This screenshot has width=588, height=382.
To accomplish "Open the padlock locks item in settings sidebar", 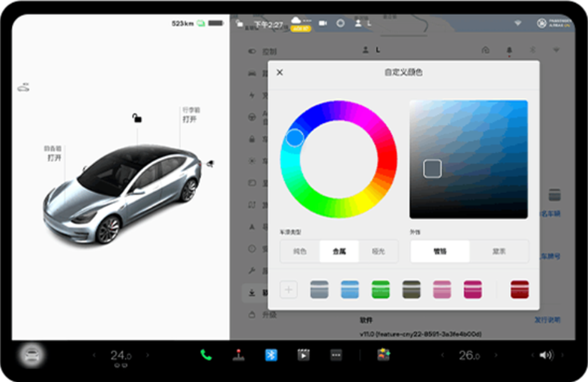I will click(252, 139).
